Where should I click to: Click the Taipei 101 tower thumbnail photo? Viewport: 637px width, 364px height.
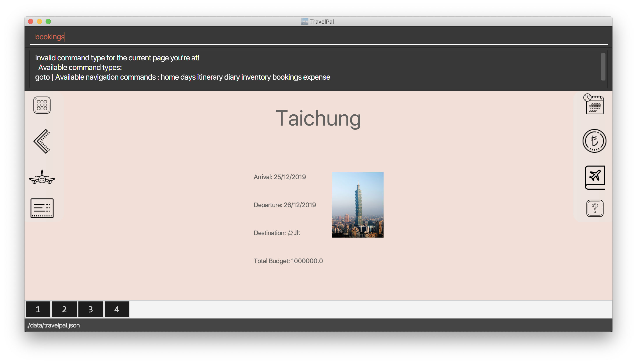pos(357,205)
